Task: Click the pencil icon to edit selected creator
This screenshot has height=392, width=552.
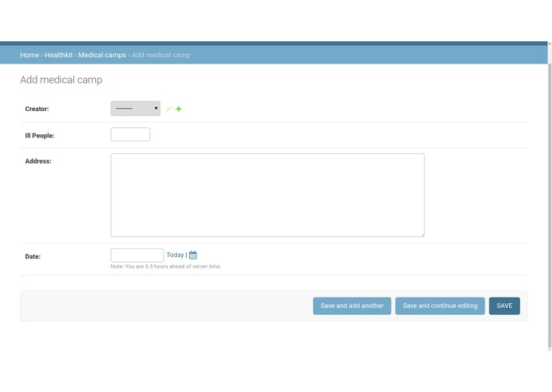Action: point(168,109)
